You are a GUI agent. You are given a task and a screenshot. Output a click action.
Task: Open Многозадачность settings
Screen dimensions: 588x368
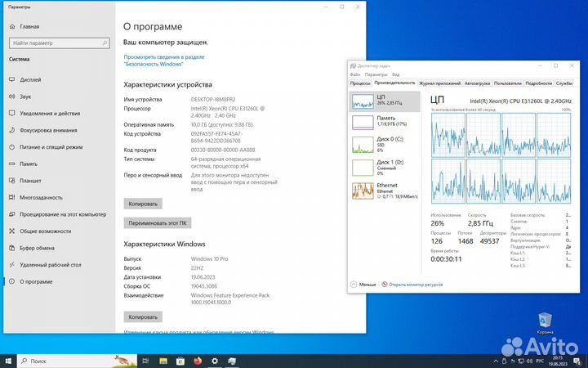[x=41, y=198]
